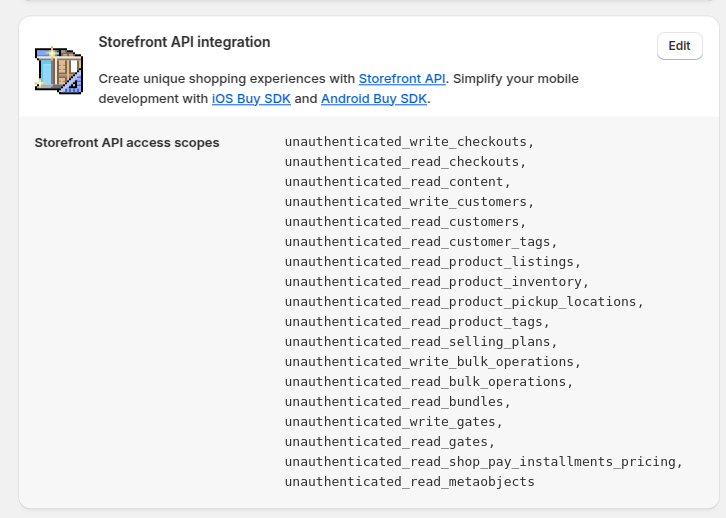Select scope unauthenticated_read_checkouts
726x518 pixels.
click(x=402, y=162)
